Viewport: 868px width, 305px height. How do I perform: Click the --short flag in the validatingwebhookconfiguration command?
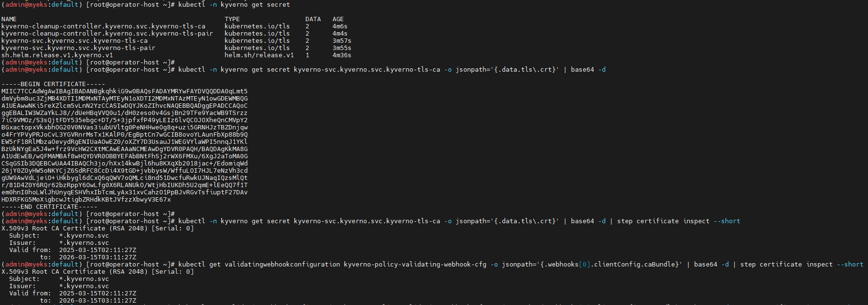pos(850,265)
